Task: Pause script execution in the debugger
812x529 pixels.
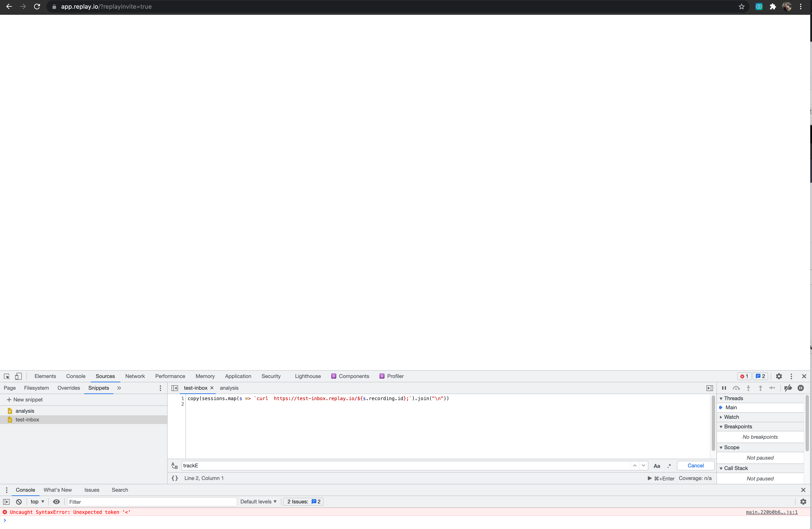Action: click(x=724, y=388)
